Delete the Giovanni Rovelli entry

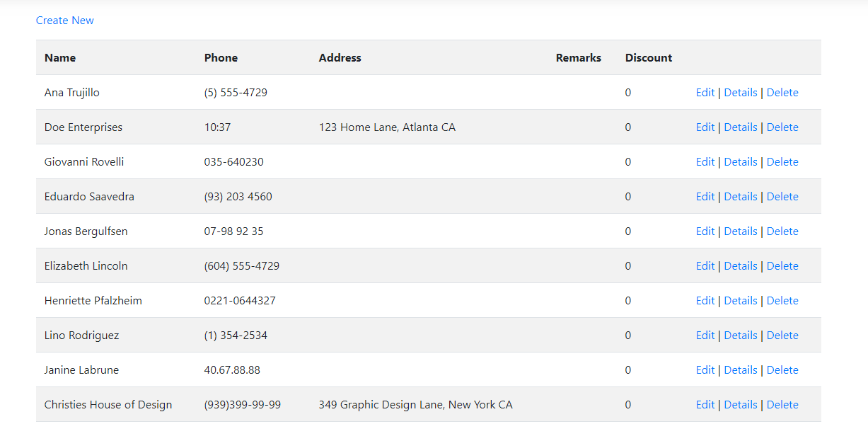coord(782,162)
